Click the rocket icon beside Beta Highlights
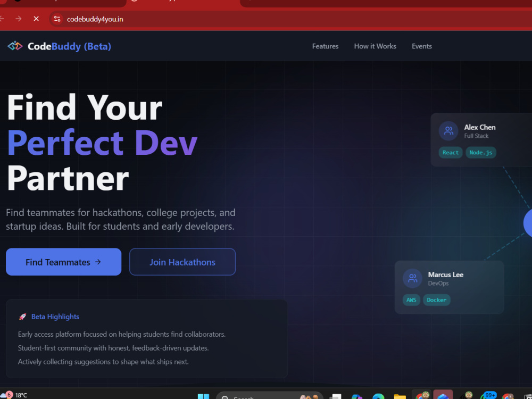532x399 pixels. [x=22, y=317]
